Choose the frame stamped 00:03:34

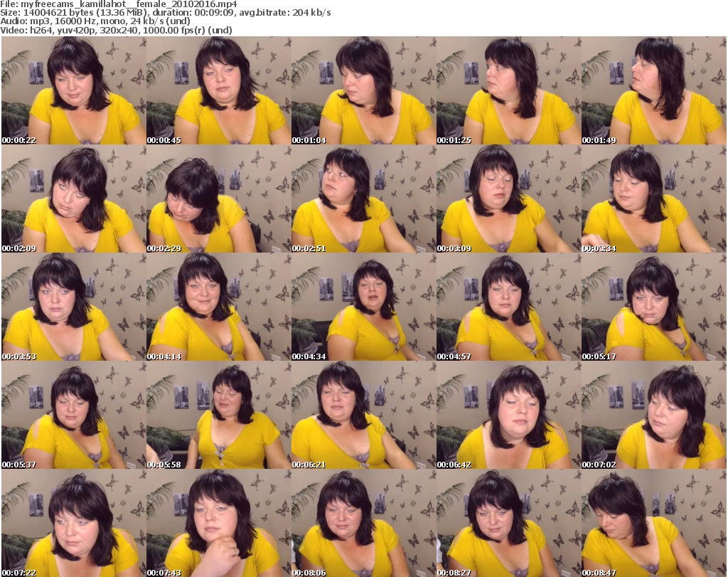pos(654,198)
